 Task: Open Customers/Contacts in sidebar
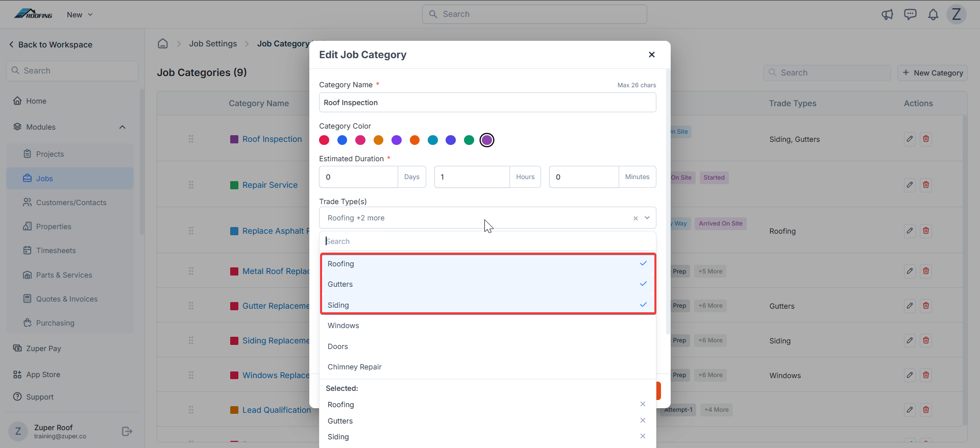[70, 203]
